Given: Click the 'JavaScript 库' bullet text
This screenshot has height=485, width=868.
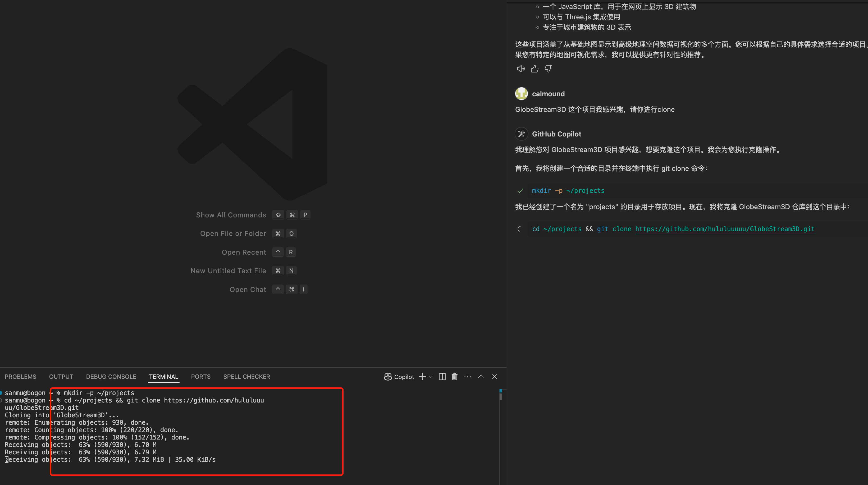Looking at the screenshot, I should pyautogui.click(x=619, y=7).
